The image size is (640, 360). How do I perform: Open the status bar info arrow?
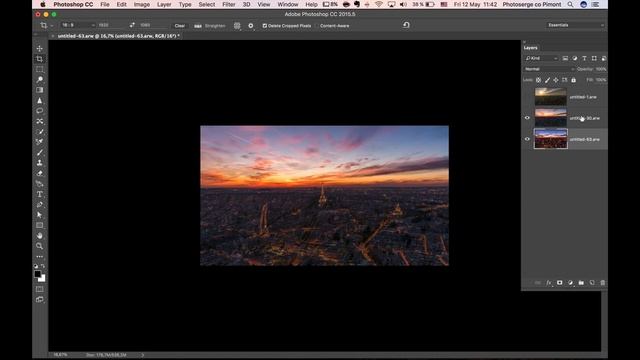coord(142,355)
